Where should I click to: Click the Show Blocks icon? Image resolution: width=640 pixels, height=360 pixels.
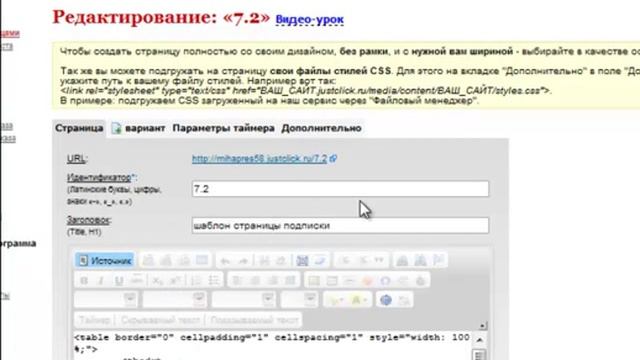click(404, 300)
